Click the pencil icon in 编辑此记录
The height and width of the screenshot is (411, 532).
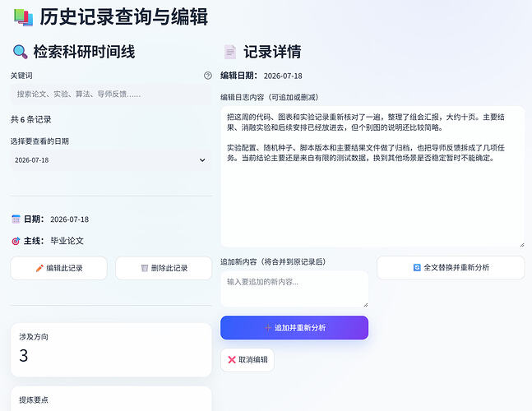tap(39, 268)
